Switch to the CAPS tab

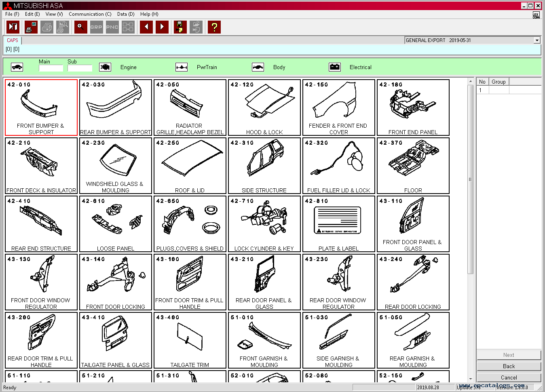click(13, 40)
